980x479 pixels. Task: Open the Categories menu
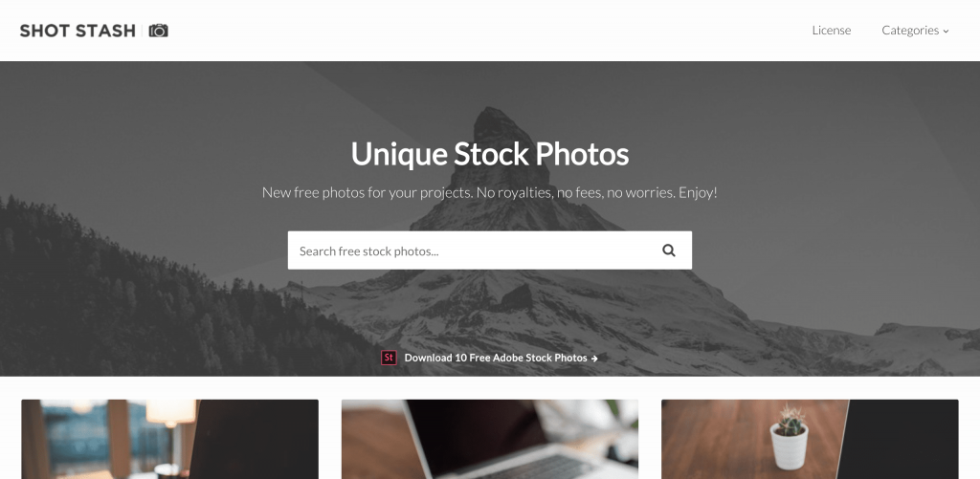[915, 31]
